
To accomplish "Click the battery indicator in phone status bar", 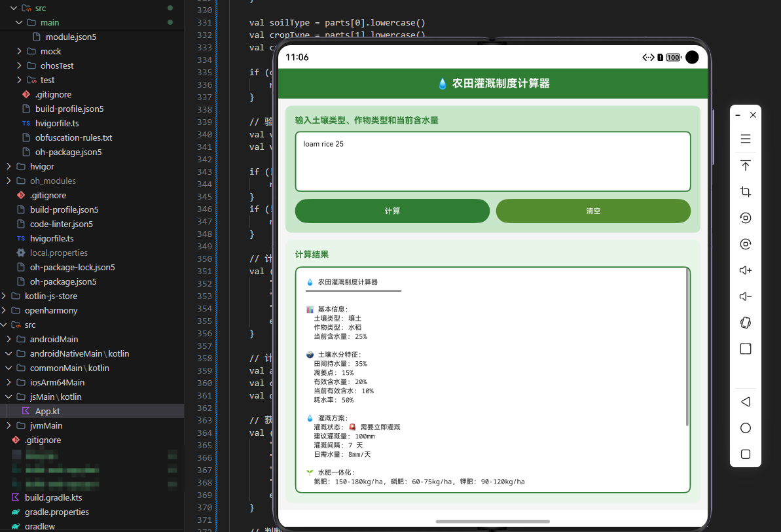I will click(674, 57).
